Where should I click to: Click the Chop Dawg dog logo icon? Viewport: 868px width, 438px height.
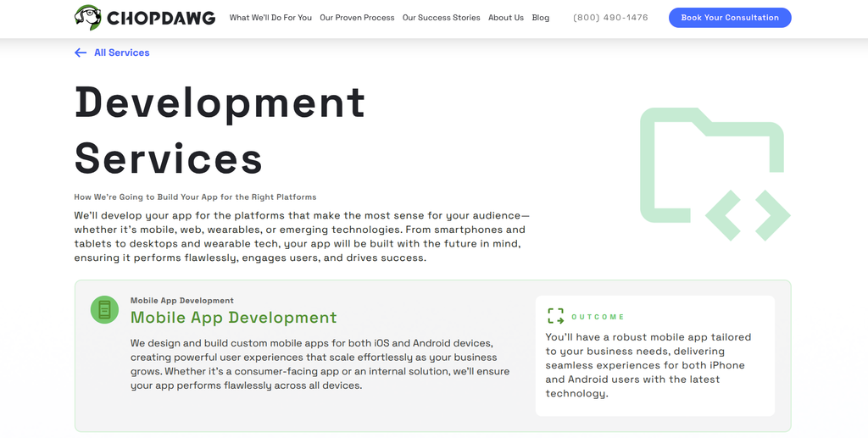click(88, 18)
